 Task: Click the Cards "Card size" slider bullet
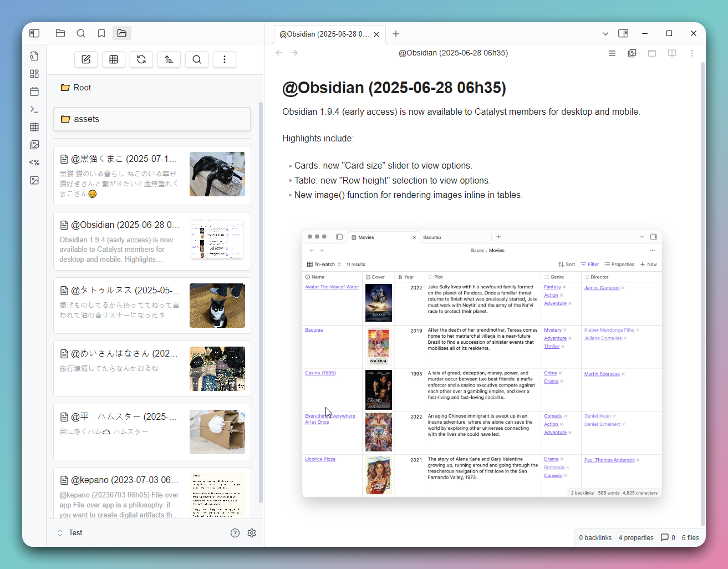click(383, 166)
